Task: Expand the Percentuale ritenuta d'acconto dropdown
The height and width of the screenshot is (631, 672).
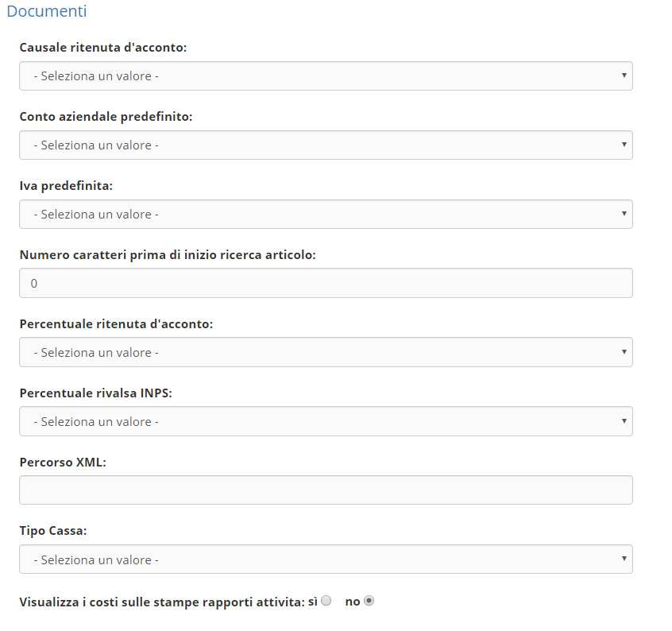Action: pyautogui.click(x=326, y=353)
